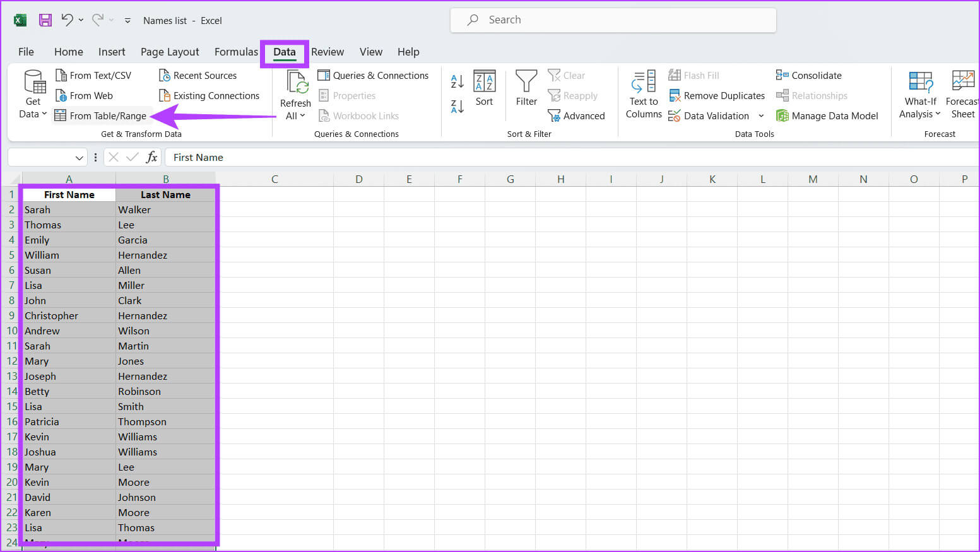The width and height of the screenshot is (980, 552).
Task: Open the custom Sort dialog
Action: (x=484, y=88)
